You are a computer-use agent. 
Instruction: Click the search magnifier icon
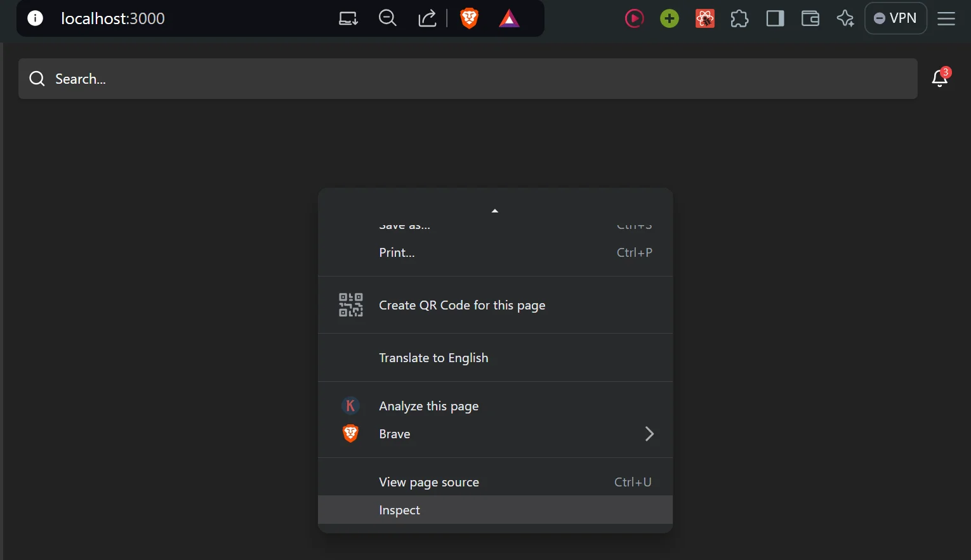click(x=37, y=79)
